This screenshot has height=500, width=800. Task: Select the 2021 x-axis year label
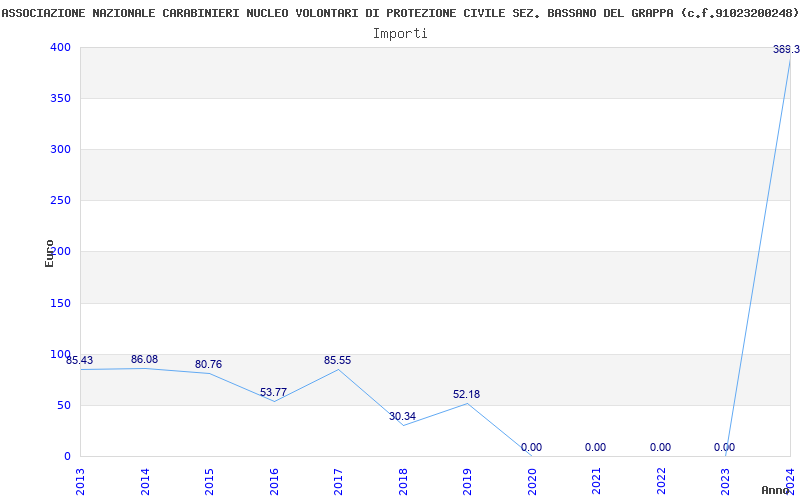click(x=596, y=479)
